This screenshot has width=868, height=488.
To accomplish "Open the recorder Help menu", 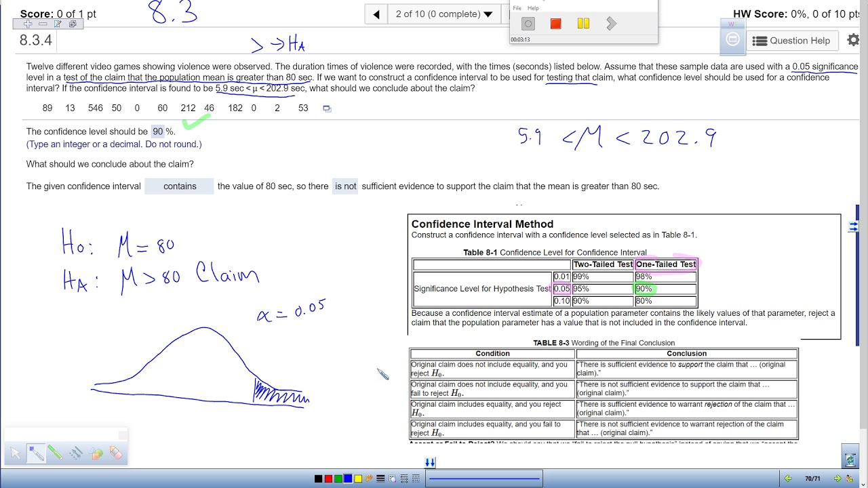I will 533,8.
